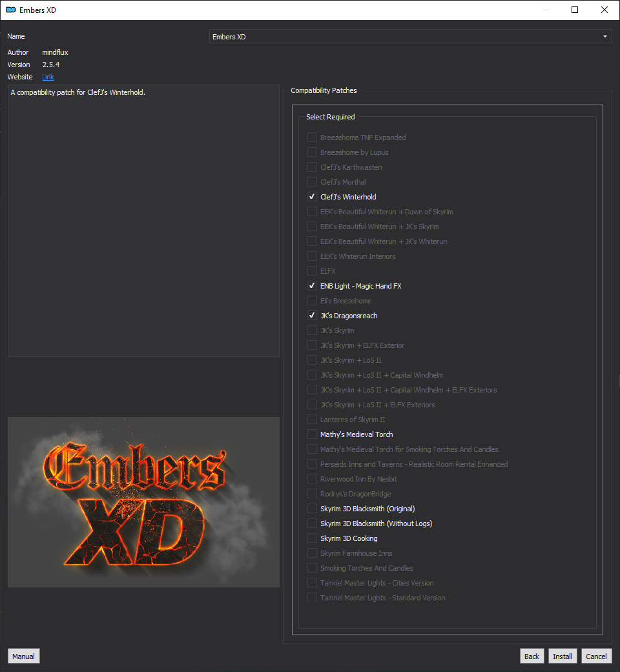
Task: Maximize the Embers XD window
Action: 575,10
